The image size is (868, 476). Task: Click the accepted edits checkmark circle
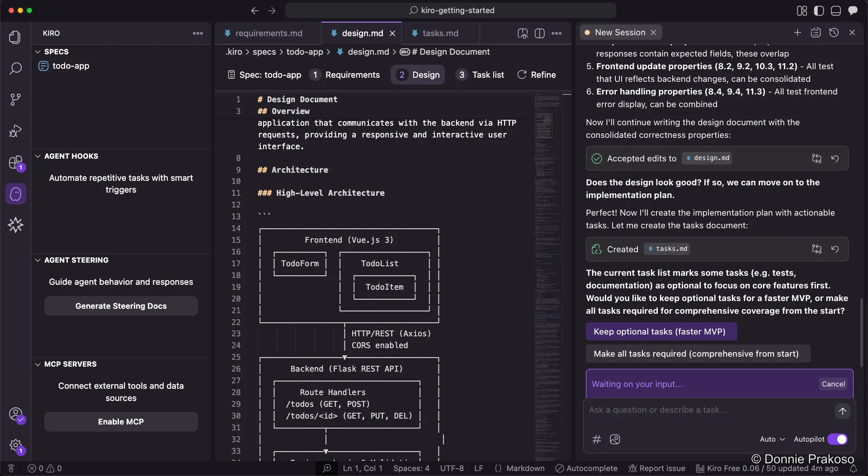click(x=596, y=158)
